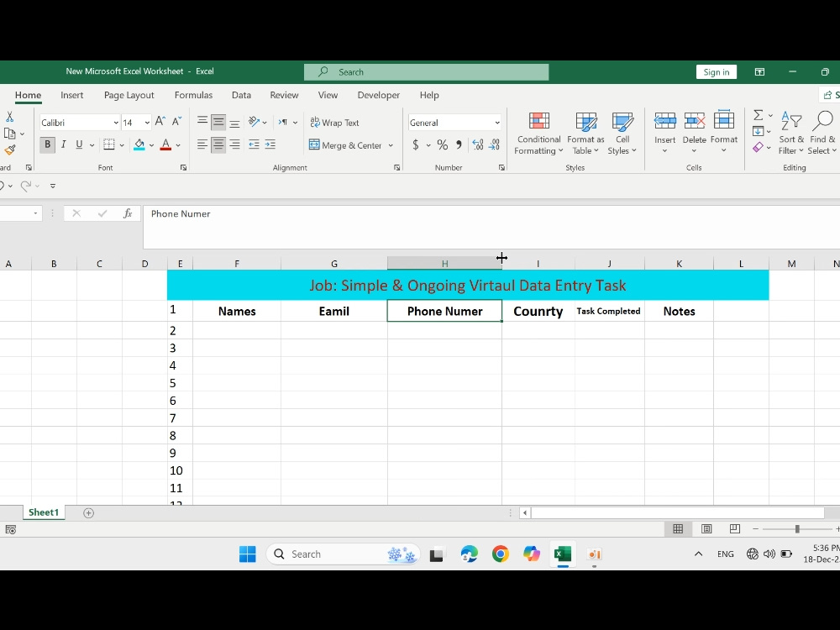
Task: Expand the Merge & Center arrow
Action: (391, 145)
